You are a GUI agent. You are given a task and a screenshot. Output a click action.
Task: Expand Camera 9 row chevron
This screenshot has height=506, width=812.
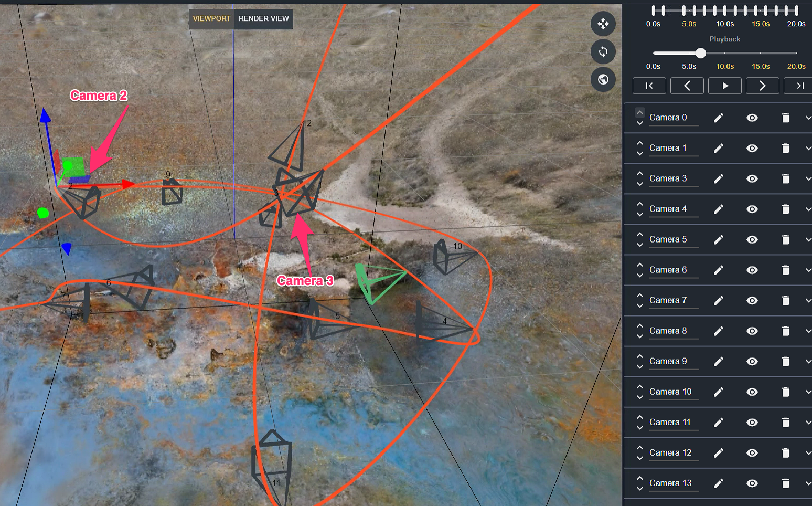click(x=808, y=361)
